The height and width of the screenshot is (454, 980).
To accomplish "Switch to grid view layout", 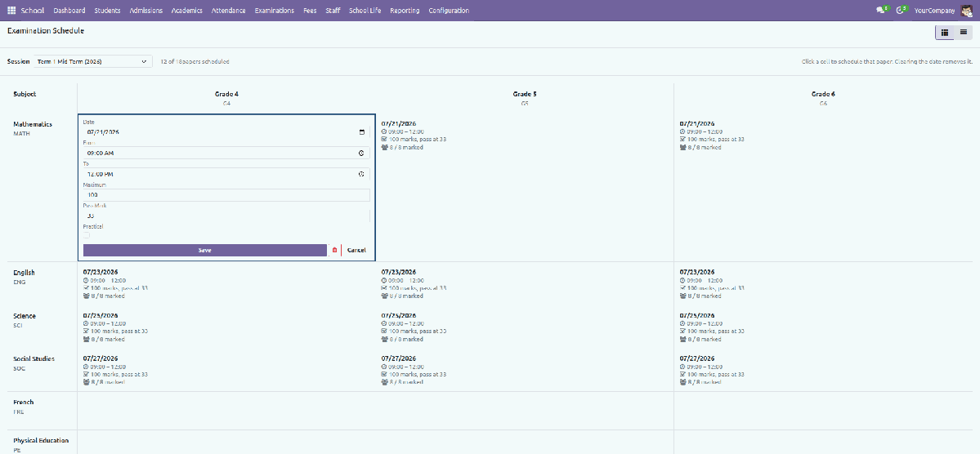I will coord(944,32).
